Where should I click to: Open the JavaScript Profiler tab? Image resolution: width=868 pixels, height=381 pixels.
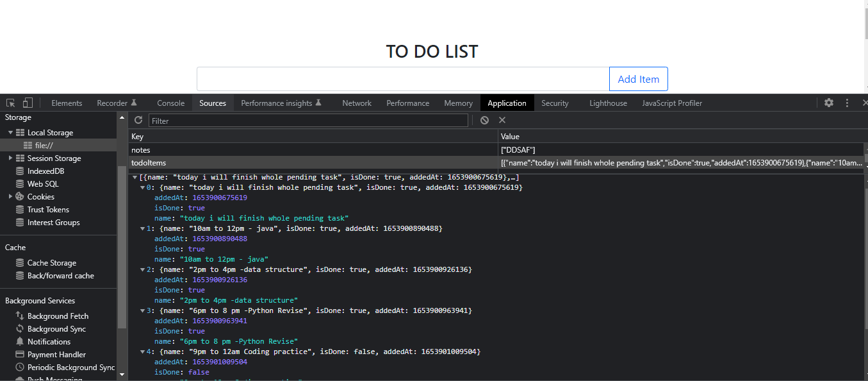[672, 103]
